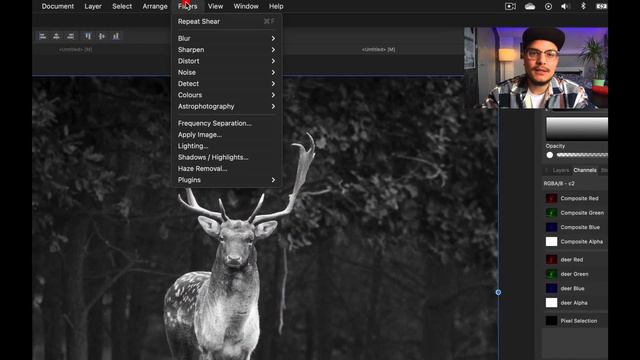Click the blue selection handle on canvas edge
Image resolution: width=640 pixels, height=360 pixels.
[498, 292]
